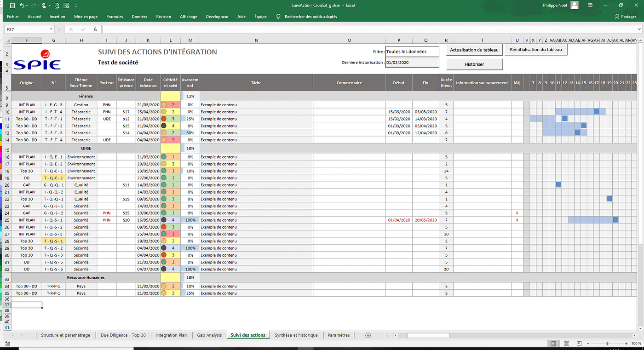Click 'Rechercher des outils adaptés' search field
The image size is (644, 350).
coord(311,17)
